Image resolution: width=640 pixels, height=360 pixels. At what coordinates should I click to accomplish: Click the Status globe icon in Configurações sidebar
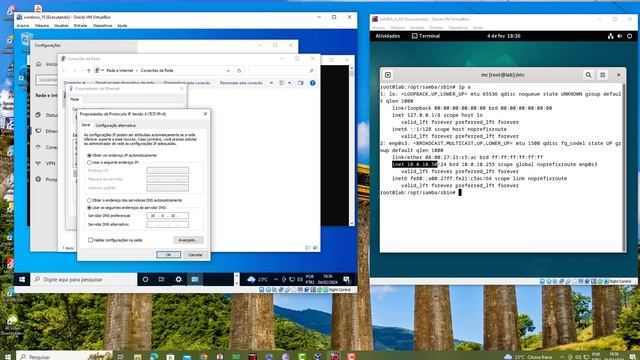point(39,115)
